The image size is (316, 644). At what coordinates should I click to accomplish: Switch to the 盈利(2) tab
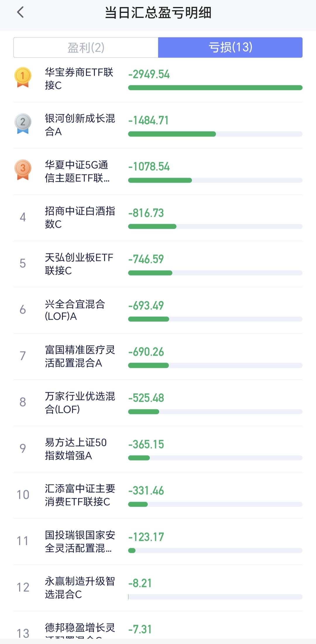coord(86,47)
